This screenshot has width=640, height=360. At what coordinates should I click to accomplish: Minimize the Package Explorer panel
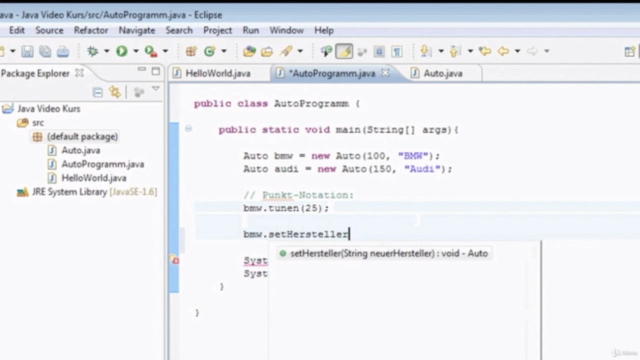[142, 70]
